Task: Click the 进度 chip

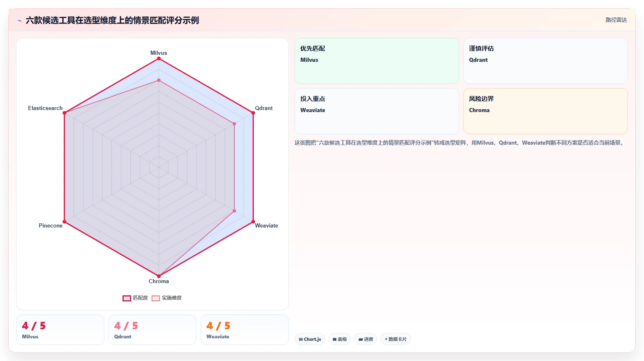Action: click(x=366, y=339)
